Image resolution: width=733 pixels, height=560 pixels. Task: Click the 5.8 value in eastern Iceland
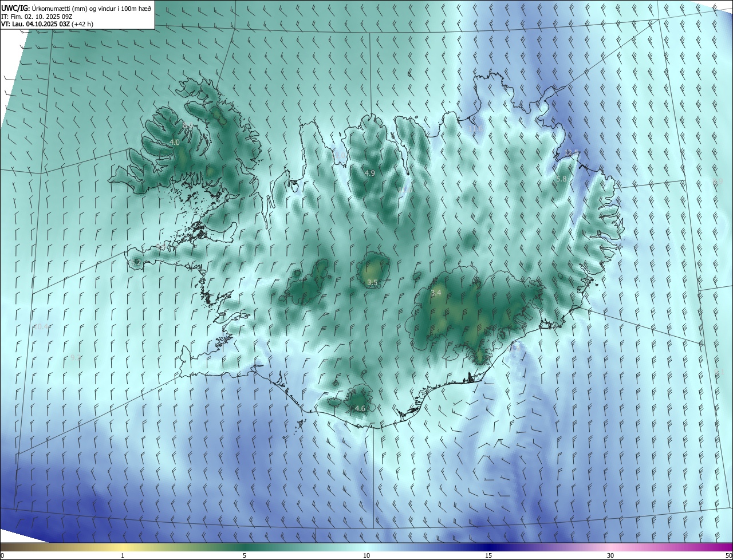point(561,179)
